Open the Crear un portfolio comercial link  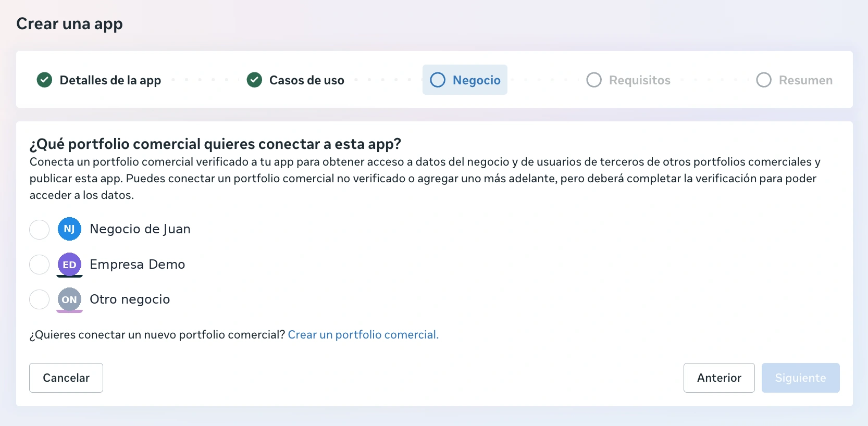click(363, 334)
